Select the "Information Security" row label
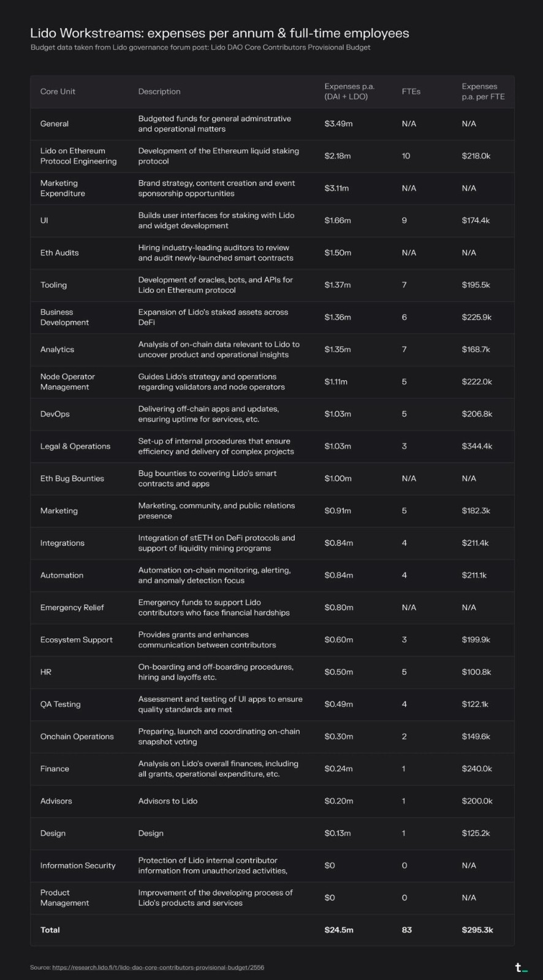Viewport: 543px width, 980px height. pos(78,865)
